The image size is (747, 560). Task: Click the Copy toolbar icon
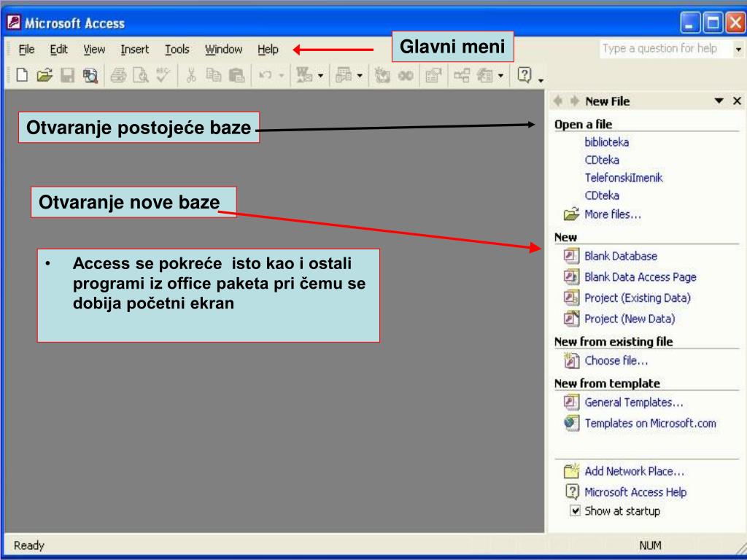(214, 75)
